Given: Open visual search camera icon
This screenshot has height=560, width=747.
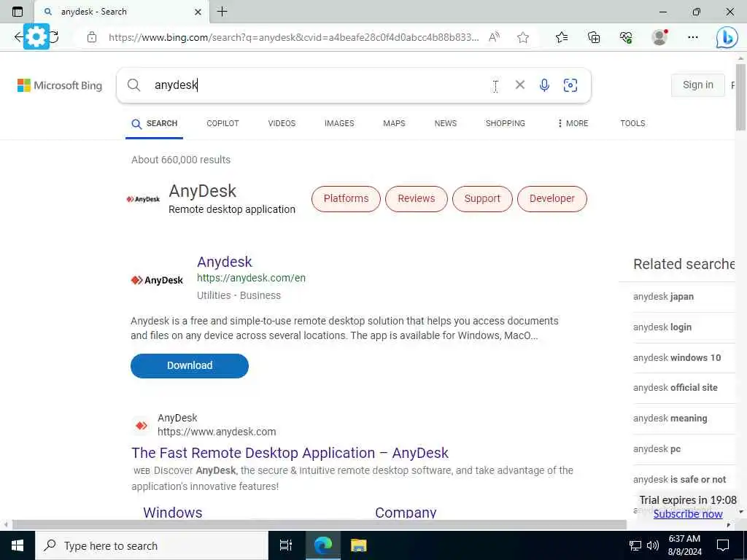Looking at the screenshot, I should (x=570, y=85).
